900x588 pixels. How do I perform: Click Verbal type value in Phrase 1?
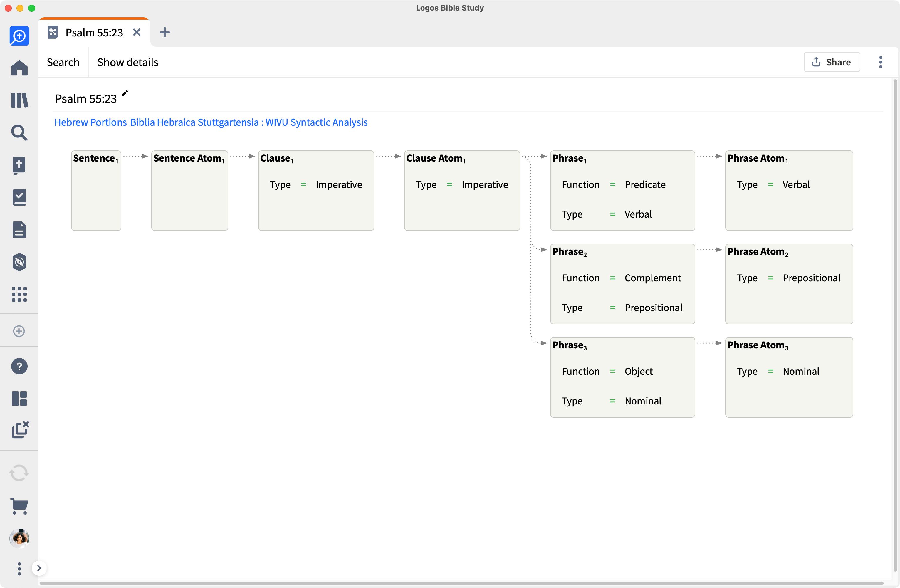click(638, 214)
